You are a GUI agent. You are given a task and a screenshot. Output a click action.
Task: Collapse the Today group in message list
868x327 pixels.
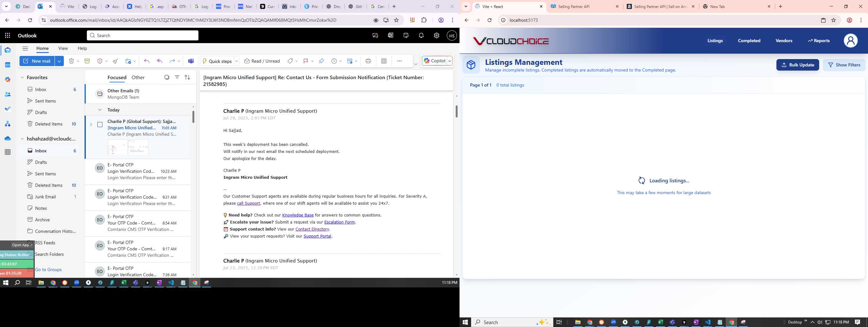100,110
